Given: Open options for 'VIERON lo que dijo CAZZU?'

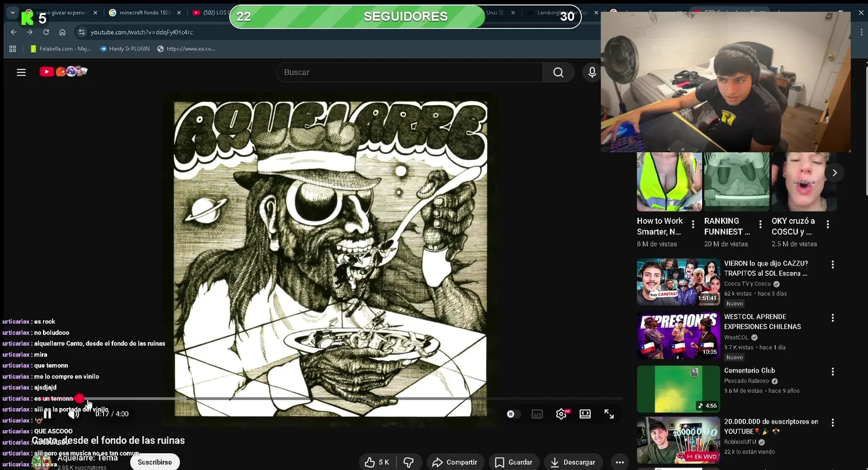Looking at the screenshot, I should point(832,264).
